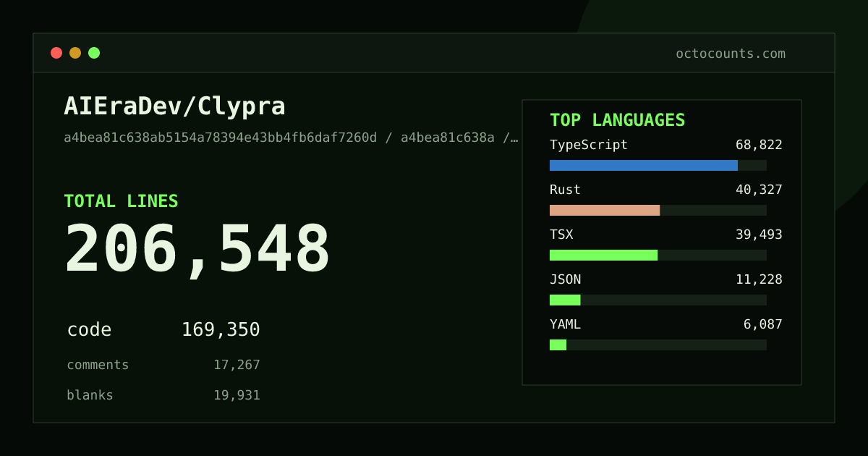Click the TSX language label
Viewport: 868px width, 456px height.
point(561,235)
